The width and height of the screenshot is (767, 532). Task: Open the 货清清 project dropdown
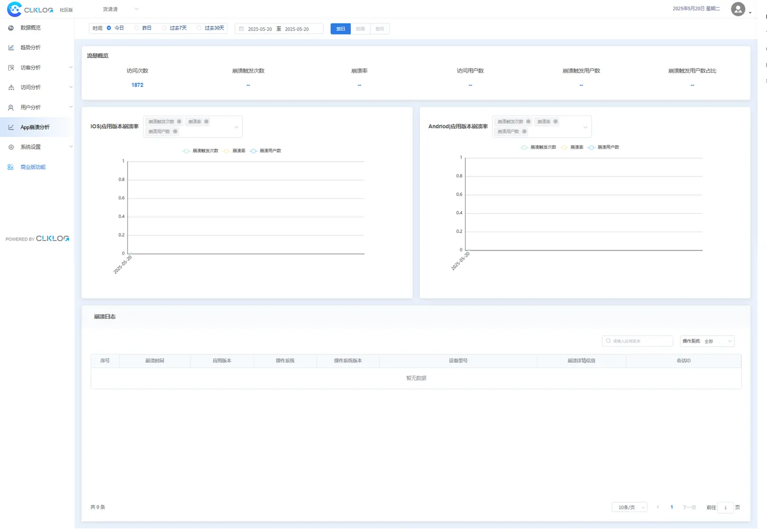120,9
